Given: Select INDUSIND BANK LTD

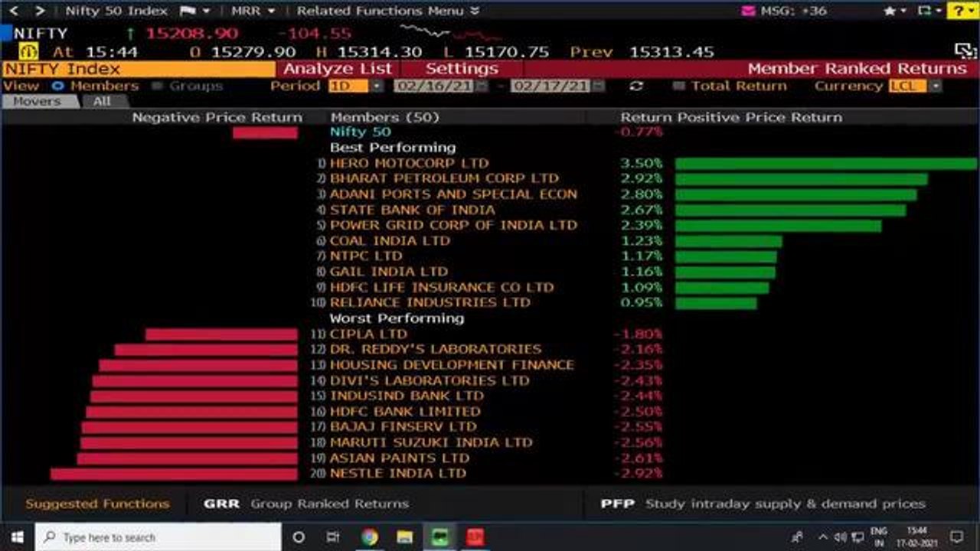Looking at the screenshot, I should [x=407, y=396].
